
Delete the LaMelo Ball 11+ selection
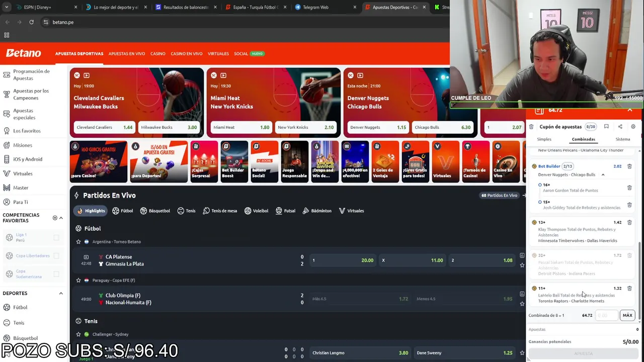[629, 289]
